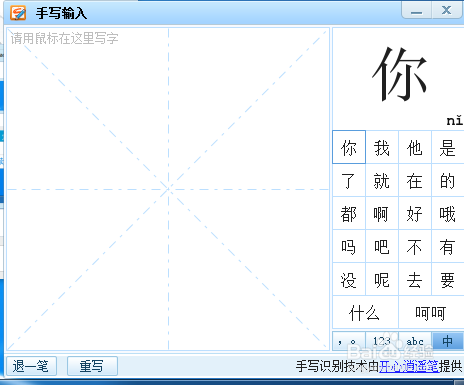The image size is (464, 385).
Task: Select the character 有
Action: [x=448, y=246]
